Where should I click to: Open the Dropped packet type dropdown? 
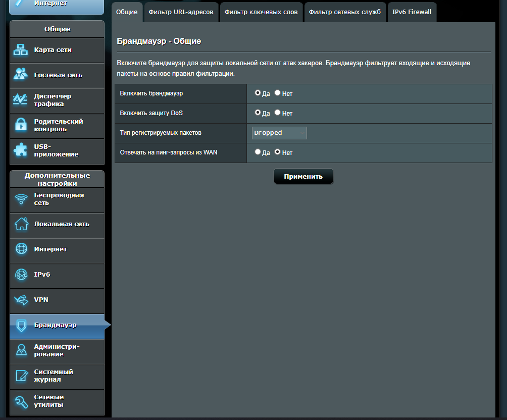tap(279, 133)
